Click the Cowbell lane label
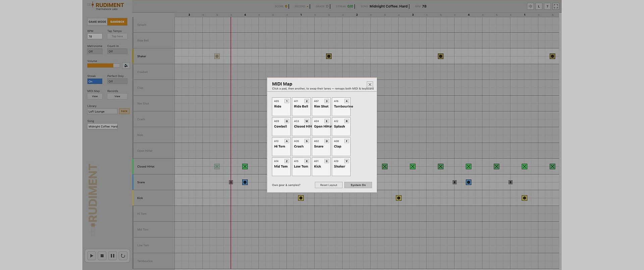The width and height of the screenshot is (644, 270). (142, 72)
